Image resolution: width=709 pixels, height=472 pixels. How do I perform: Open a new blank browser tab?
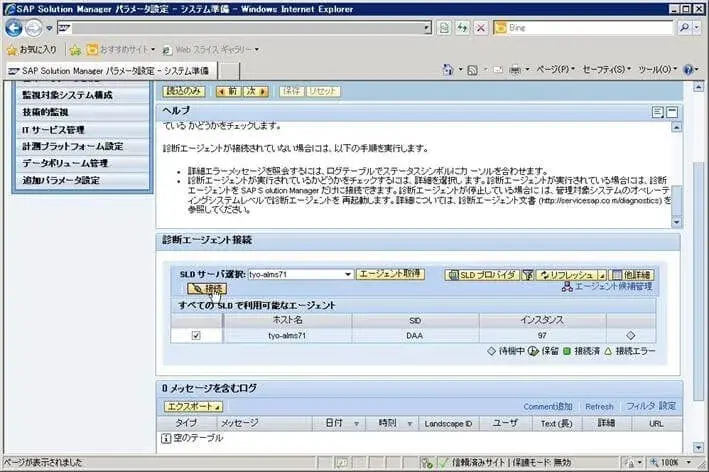tap(229, 71)
